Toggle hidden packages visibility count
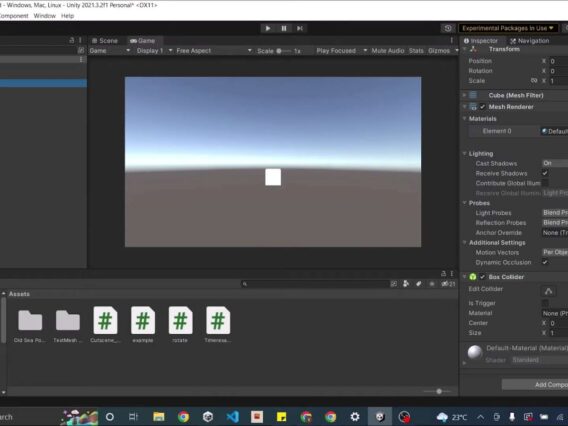This screenshot has height=426, width=568. coord(448,284)
